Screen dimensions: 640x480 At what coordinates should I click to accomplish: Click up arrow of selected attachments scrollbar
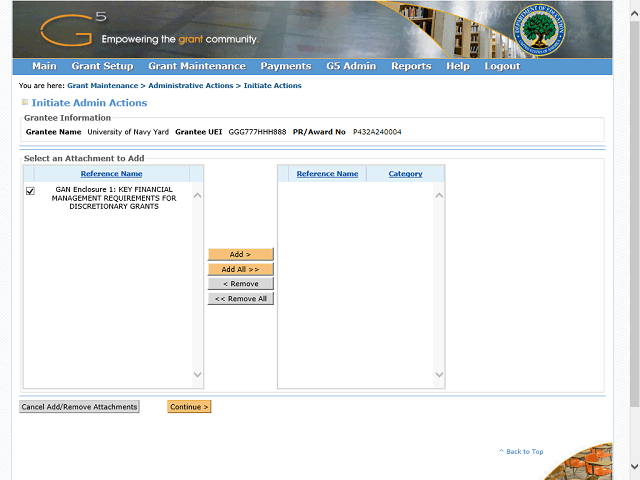pos(439,196)
